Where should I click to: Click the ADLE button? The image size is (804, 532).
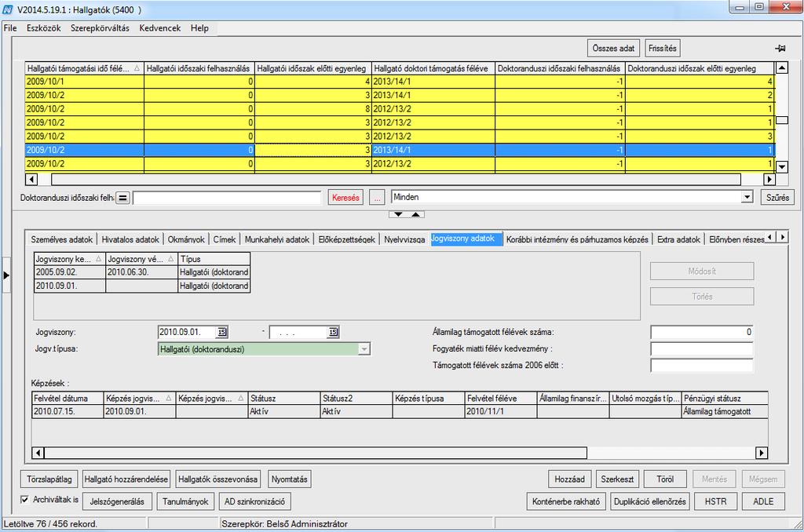[763, 501]
